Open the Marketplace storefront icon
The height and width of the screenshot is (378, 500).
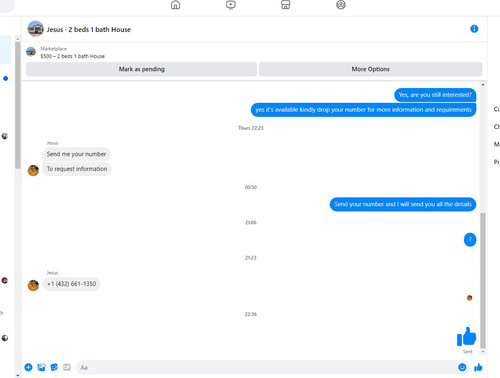point(286,5)
